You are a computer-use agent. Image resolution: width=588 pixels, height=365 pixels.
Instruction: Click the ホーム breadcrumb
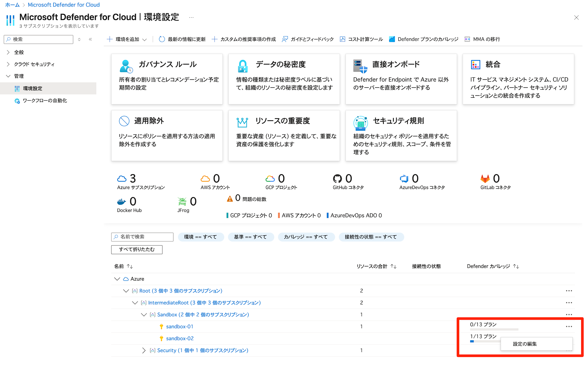pos(12,5)
